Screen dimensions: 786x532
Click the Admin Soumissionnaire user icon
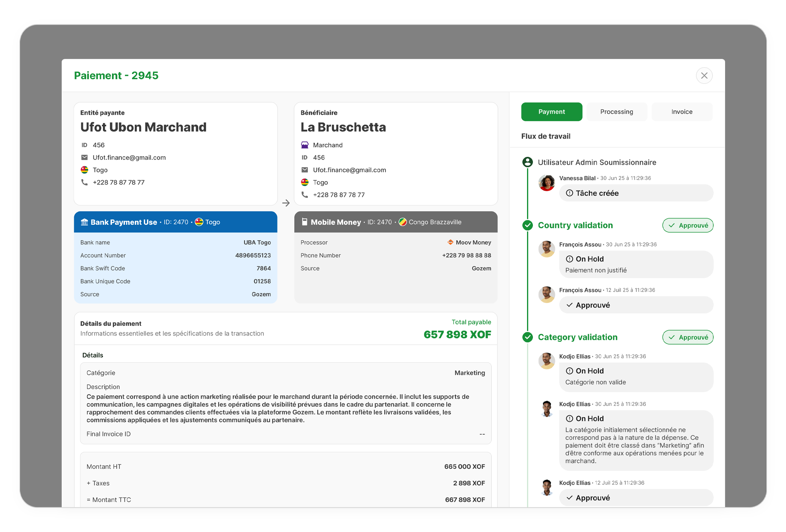[x=527, y=162]
